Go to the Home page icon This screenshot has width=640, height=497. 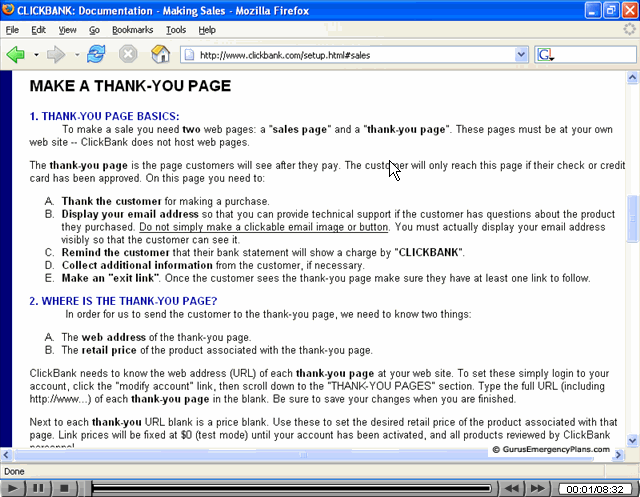point(160,54)
